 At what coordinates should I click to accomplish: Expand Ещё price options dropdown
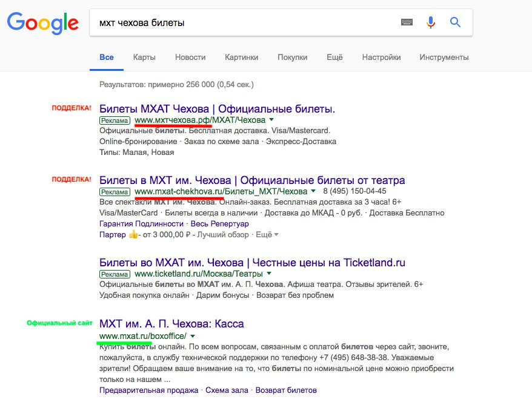(267, 234)
